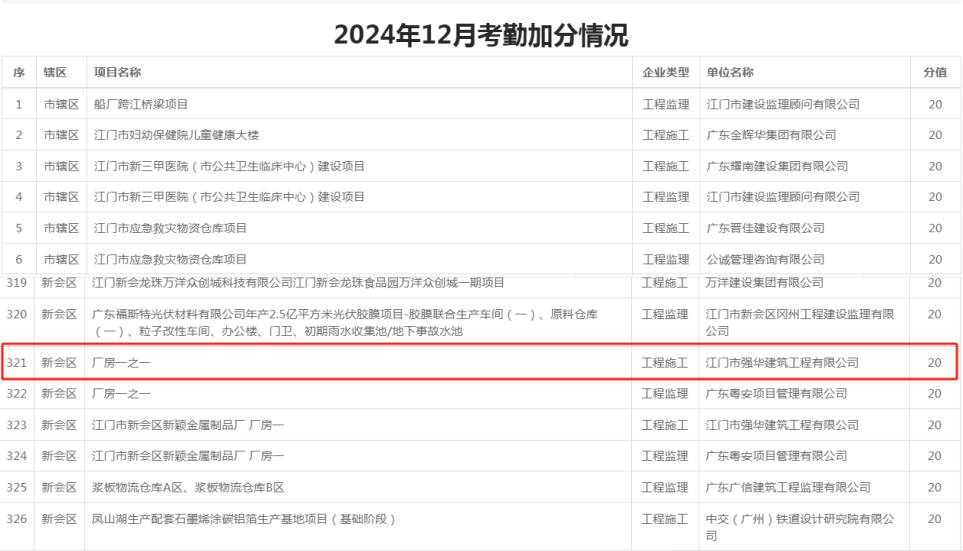Select 工程施工 in row 2
The height and width of the screenshot is (551, 963).
coord(666,135)
